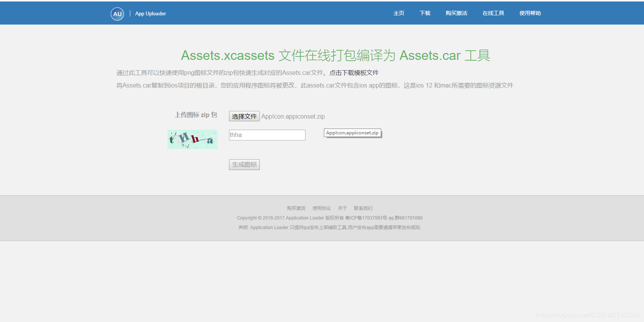Click the description line starting 将Assets.car复制到ios项目
The width and height of the screenshot is (644, 322).
315,86
